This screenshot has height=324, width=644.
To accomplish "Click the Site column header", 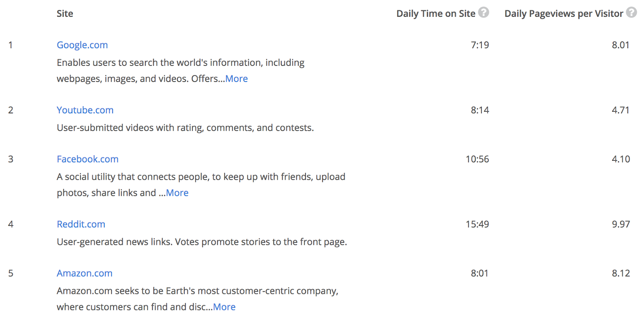I will coord(65,14).
